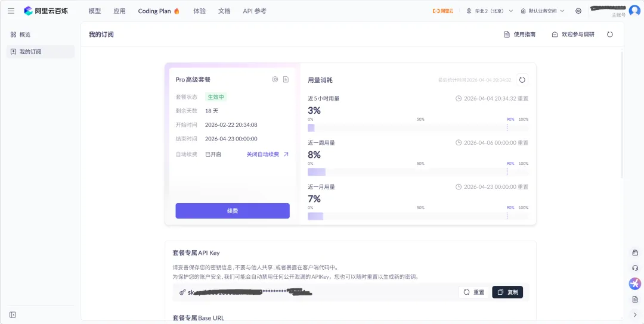
Task: Expand the right rail chevron arrow
Action: pos(635,314)
